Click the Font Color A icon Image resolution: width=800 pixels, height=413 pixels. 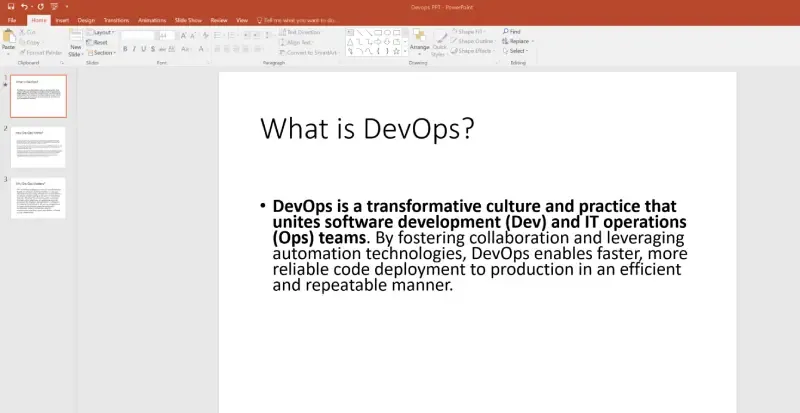click(201, 49)
